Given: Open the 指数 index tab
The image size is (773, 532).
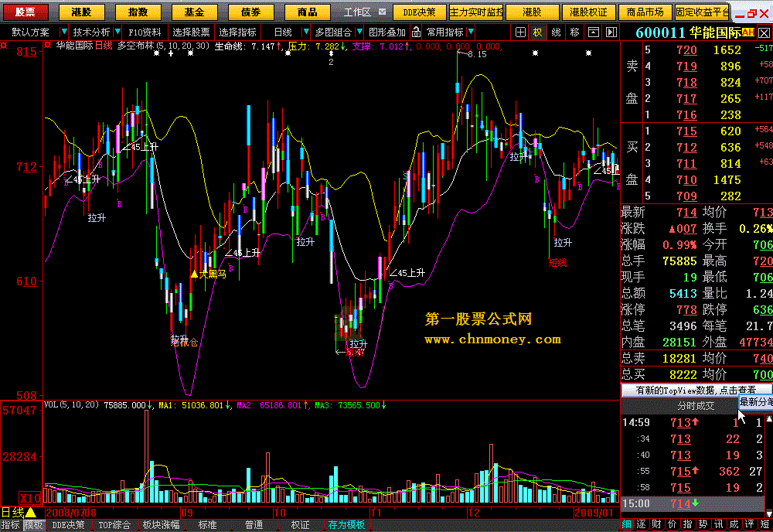Looking at the screenshot, I should pos(138,12).
